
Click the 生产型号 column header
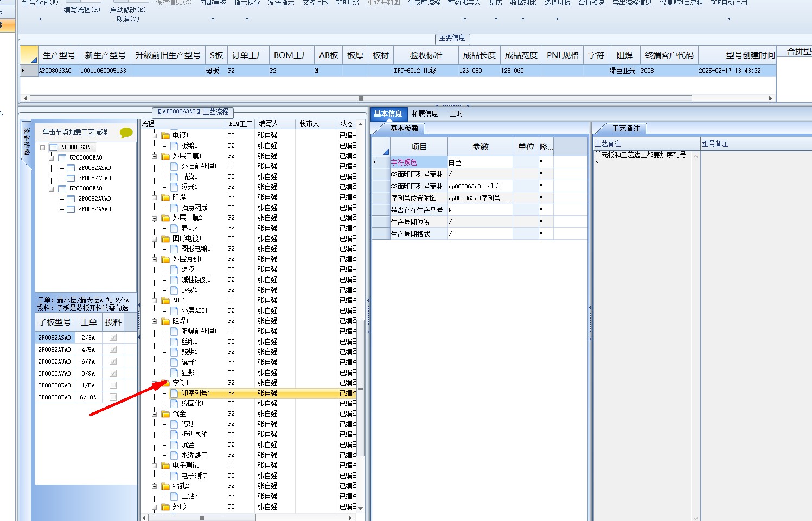(x=59, y=55)
